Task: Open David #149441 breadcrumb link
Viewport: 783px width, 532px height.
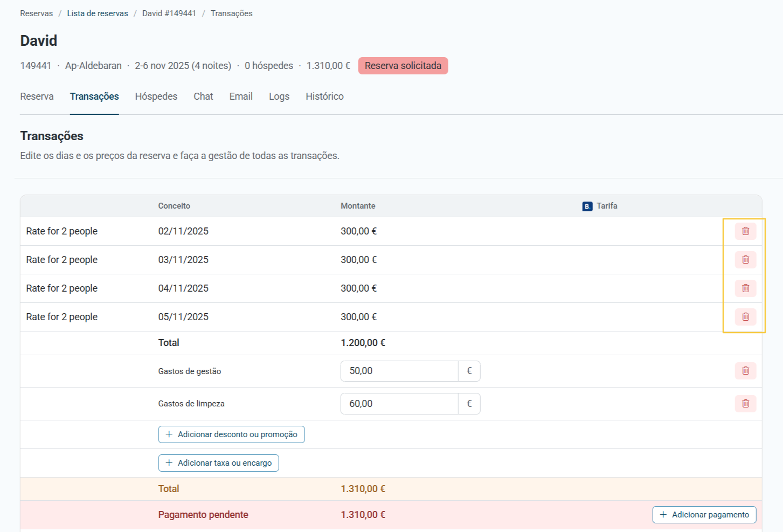Action: [x=169, y=13]
